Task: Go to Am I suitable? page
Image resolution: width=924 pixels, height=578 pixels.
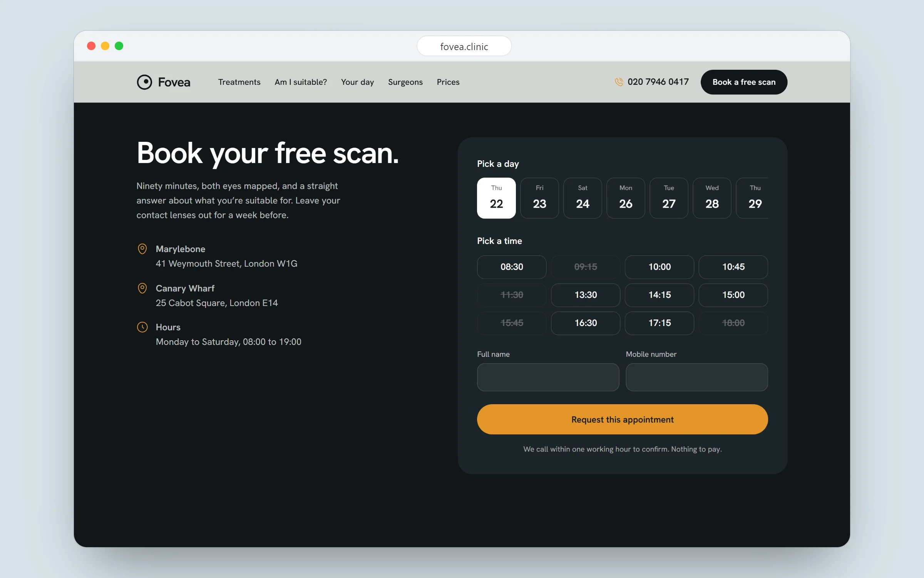Action: [301, 82]
